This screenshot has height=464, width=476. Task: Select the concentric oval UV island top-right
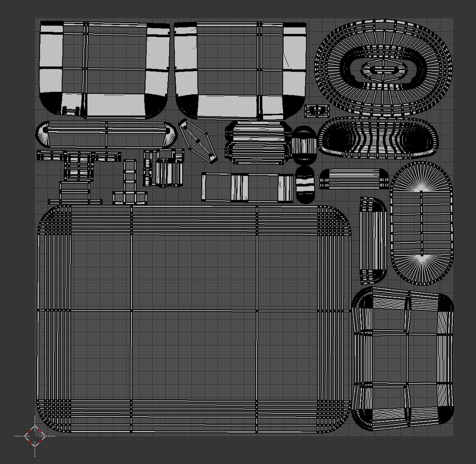pos(383,68)
